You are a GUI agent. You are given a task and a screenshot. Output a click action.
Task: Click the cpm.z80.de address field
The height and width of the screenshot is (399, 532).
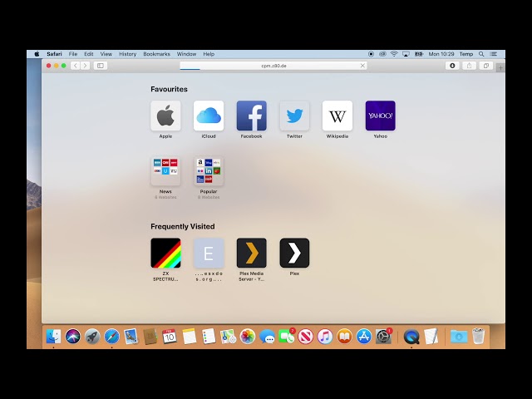[x=273, y=66]
